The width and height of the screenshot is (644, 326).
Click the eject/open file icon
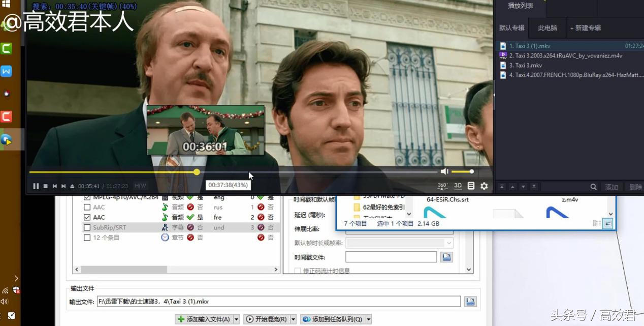[72, 186]
